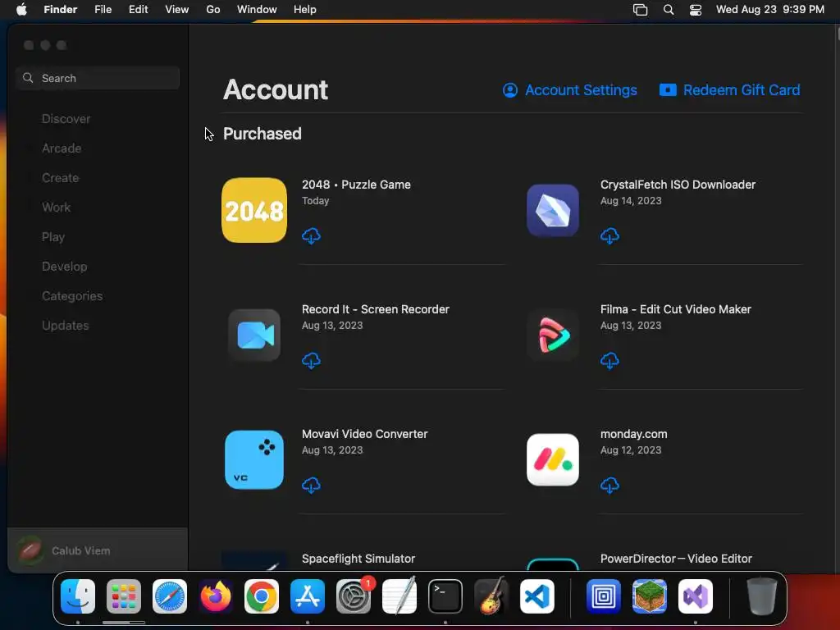
Task: Re-download Filma Edit Cut Video Maker
Action: click(x=609, y=361)
